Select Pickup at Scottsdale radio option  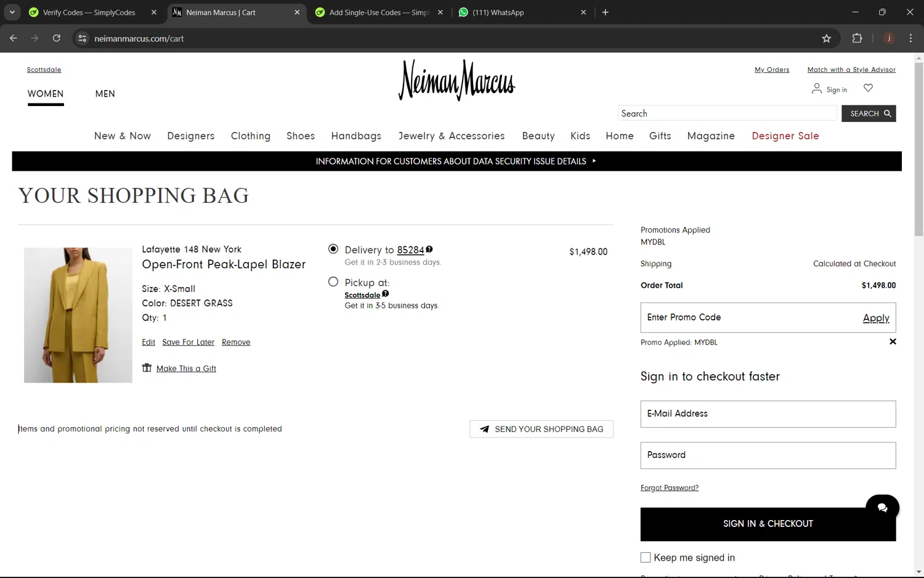tap(333, 282)
